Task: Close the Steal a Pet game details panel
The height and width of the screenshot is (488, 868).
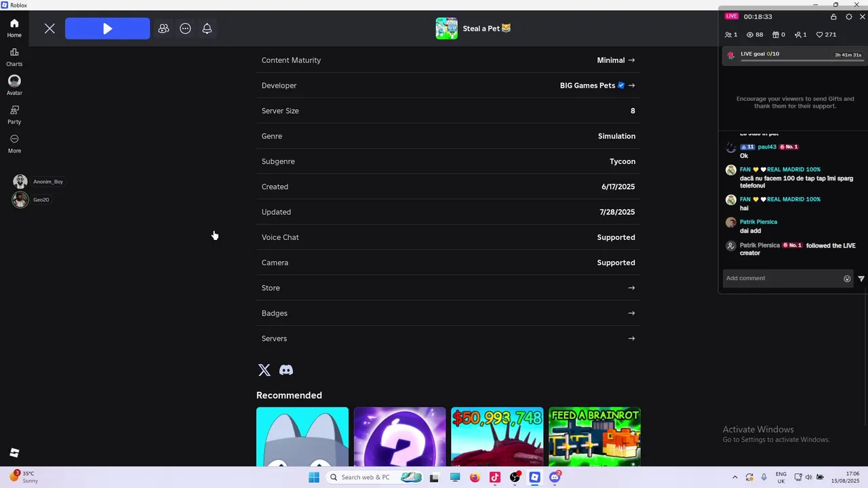Action: click(50, 28)
